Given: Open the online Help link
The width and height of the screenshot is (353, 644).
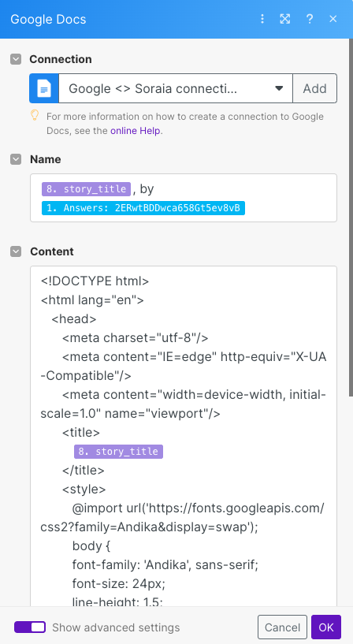Looking at the screenshot, I should tap(135, 131).
